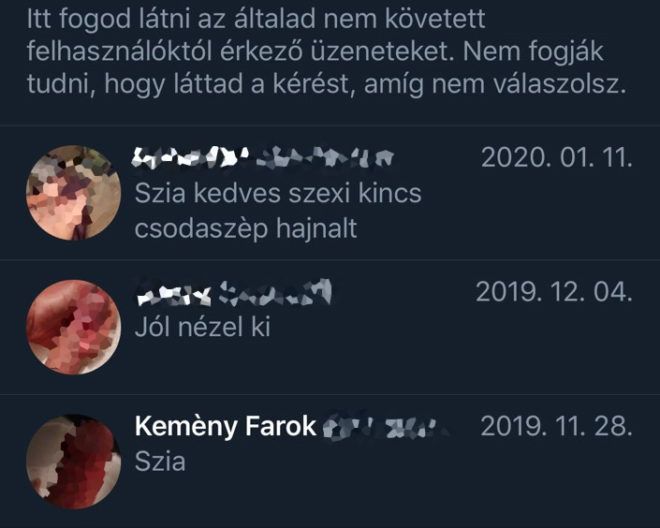This screenshot has height=528, width=660.
Task: Click the 2020. 01. 11. date stamp
Action: [x=556, y=158]
